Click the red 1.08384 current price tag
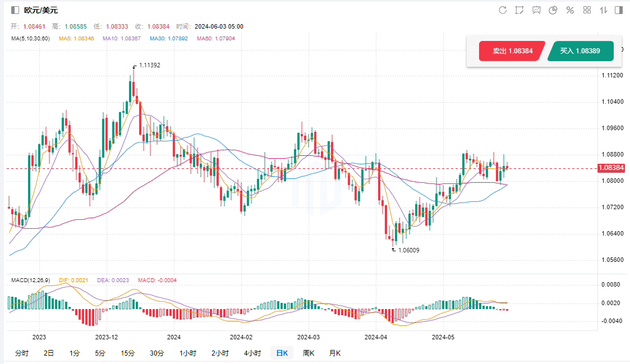Image resolution: width=630 pixels, height=364 pixels. [611, 168]
